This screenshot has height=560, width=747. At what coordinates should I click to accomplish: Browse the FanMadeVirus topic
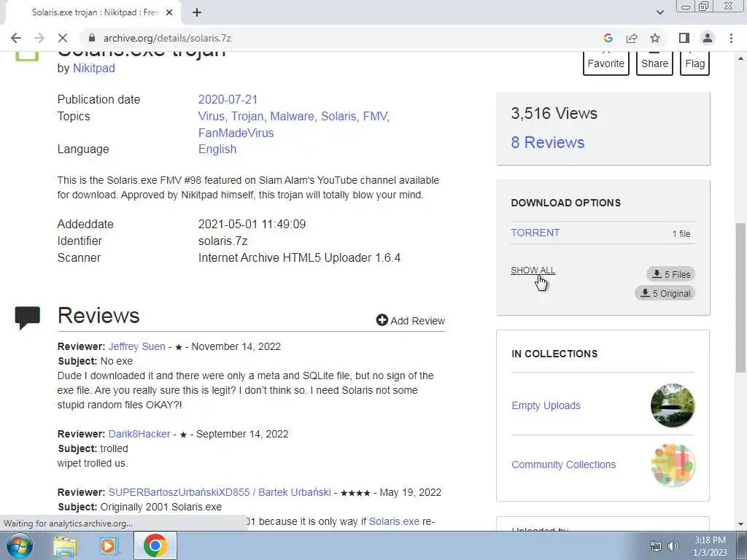[x=236, y=133]
